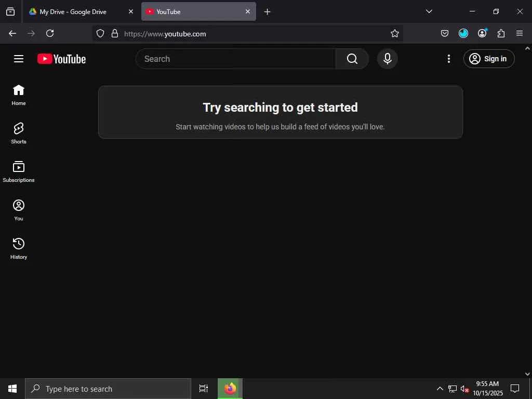Expand the list all tabs dropdown
Screen dimensions: 532x399
pyautogui.click(x=429, y=11)
